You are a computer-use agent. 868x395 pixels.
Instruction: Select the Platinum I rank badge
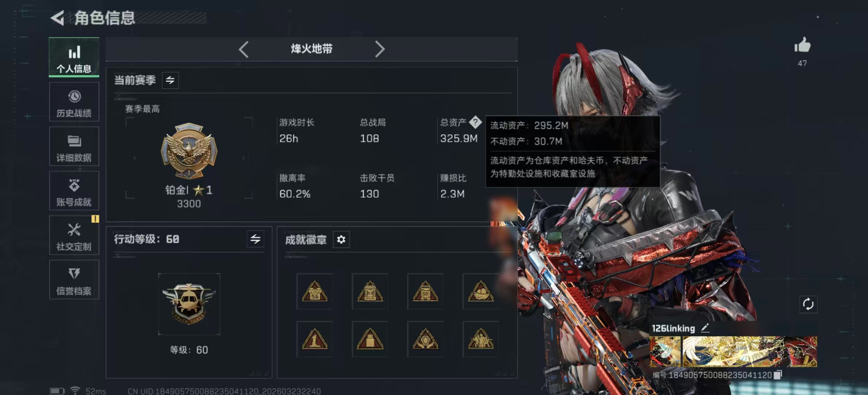189,151
